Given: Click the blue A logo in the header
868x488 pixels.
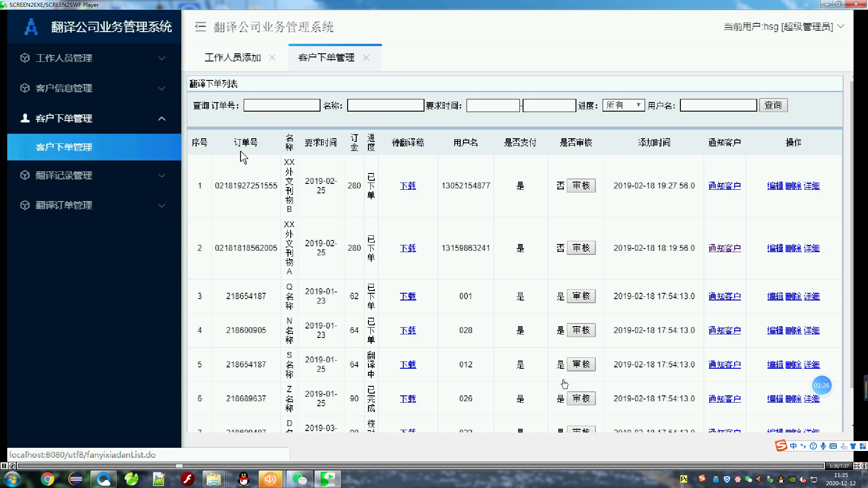Looking at the screenshot, I should pyautogui.click(x=31, y=27).
